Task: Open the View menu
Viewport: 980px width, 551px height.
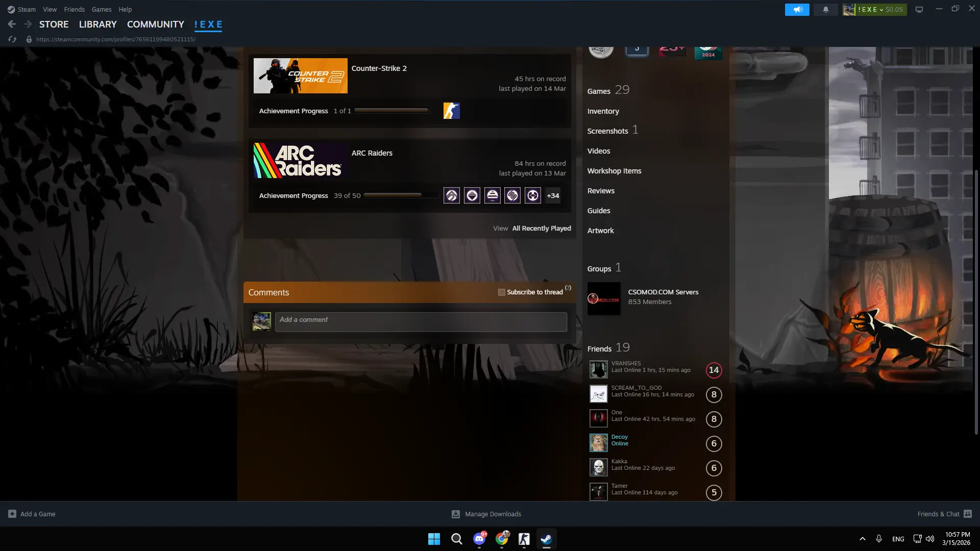Action: [50, 9]
